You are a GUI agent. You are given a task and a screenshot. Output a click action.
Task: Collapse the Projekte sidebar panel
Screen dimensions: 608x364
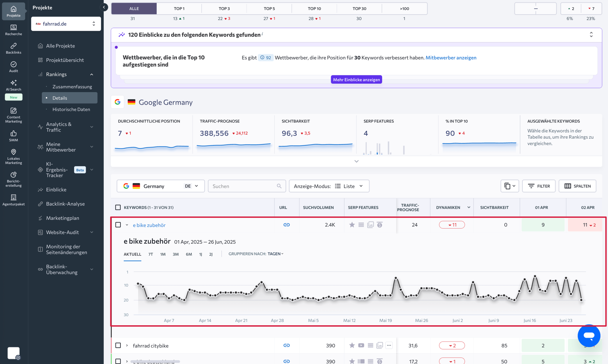point(104,7)
